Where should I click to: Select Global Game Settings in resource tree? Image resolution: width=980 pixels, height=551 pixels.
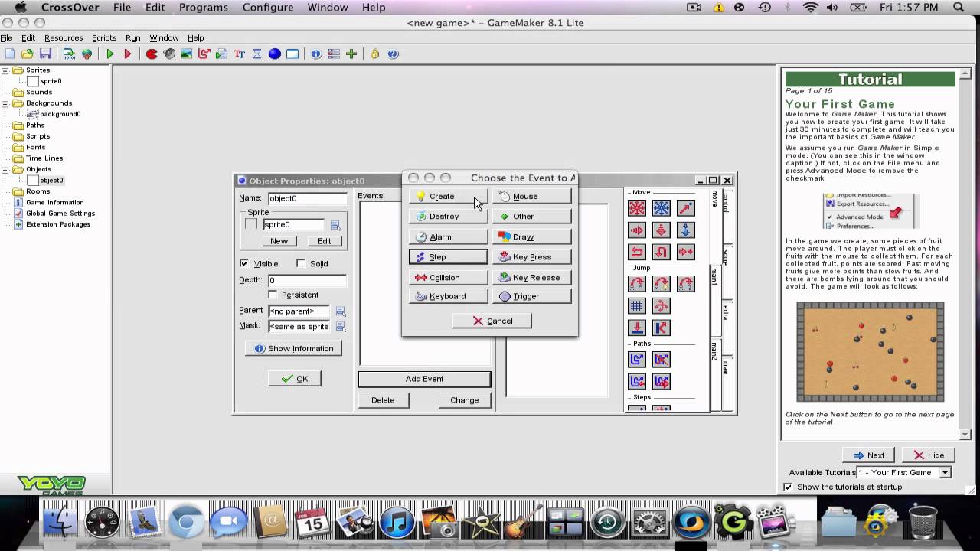tap(60, 214)
